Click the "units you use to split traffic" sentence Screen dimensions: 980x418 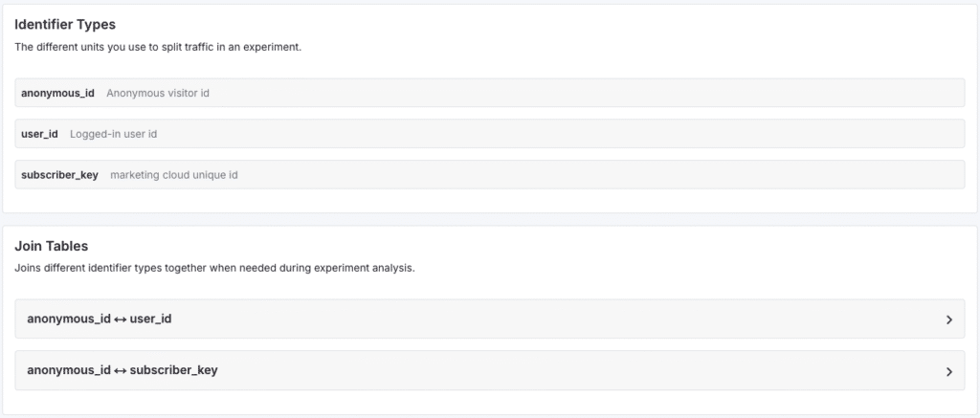click(x=158, y=47)
